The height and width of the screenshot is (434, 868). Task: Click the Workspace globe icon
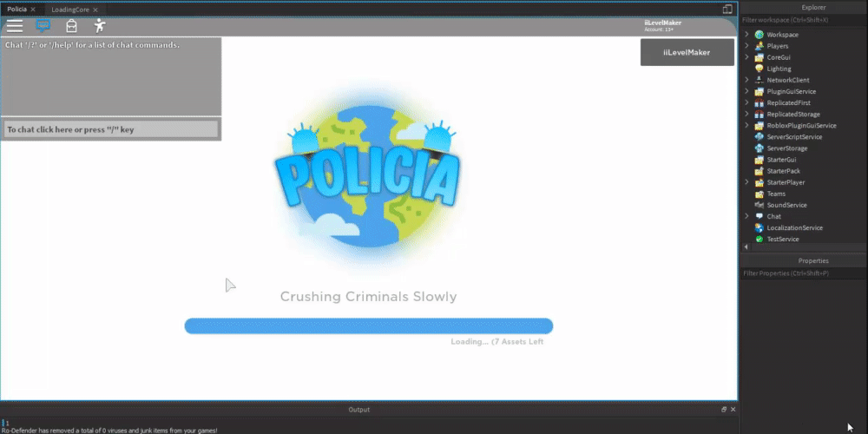(x=759, y=35)
